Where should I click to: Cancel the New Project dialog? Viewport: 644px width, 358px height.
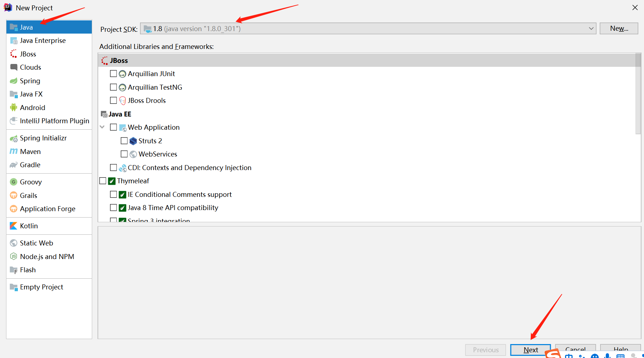click(x=575, y=349)
